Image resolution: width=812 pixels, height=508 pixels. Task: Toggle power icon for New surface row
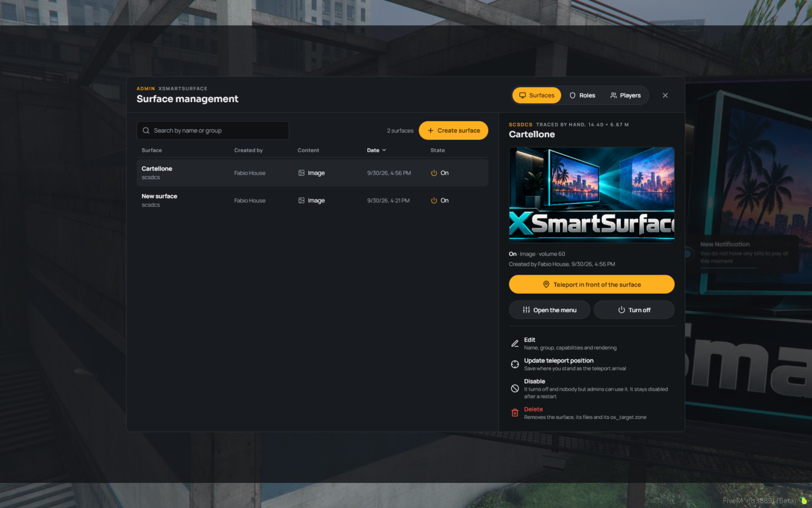(434, 201)
